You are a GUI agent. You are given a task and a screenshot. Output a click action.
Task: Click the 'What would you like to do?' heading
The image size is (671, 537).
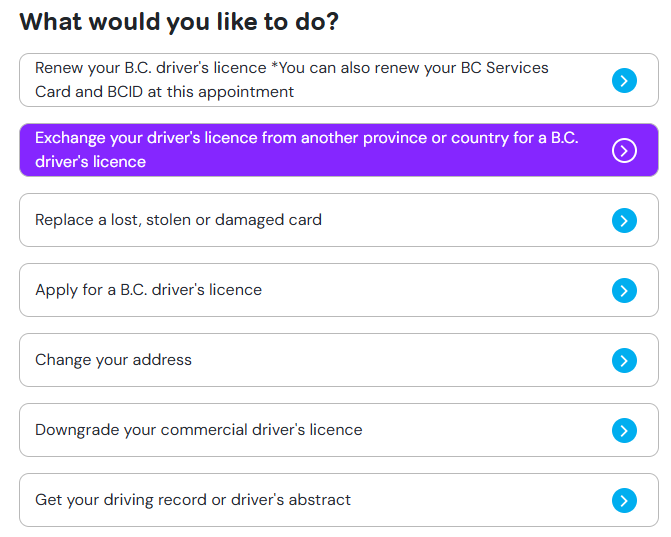tap(178, 22)
